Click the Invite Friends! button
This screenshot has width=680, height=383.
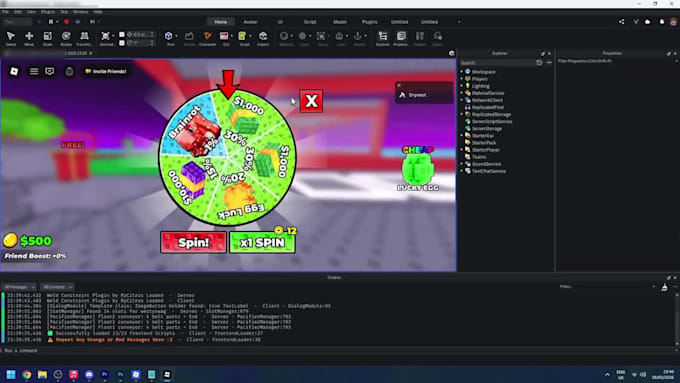pos(105,71)
